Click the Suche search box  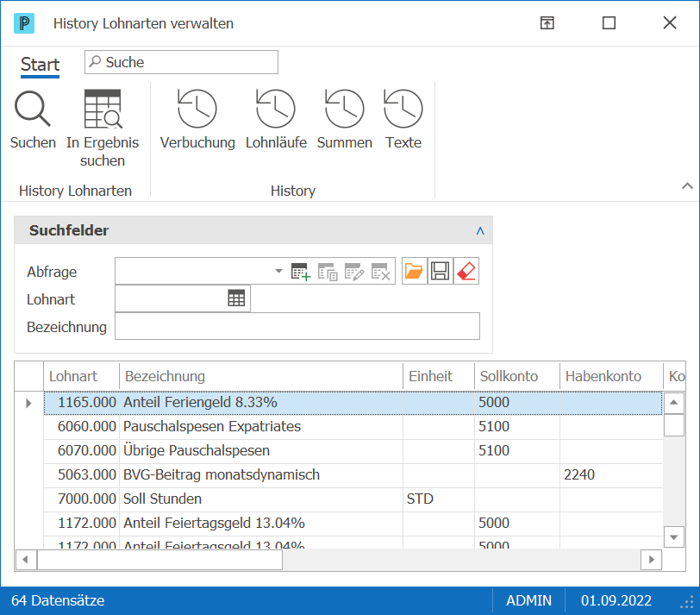[181, 62]
